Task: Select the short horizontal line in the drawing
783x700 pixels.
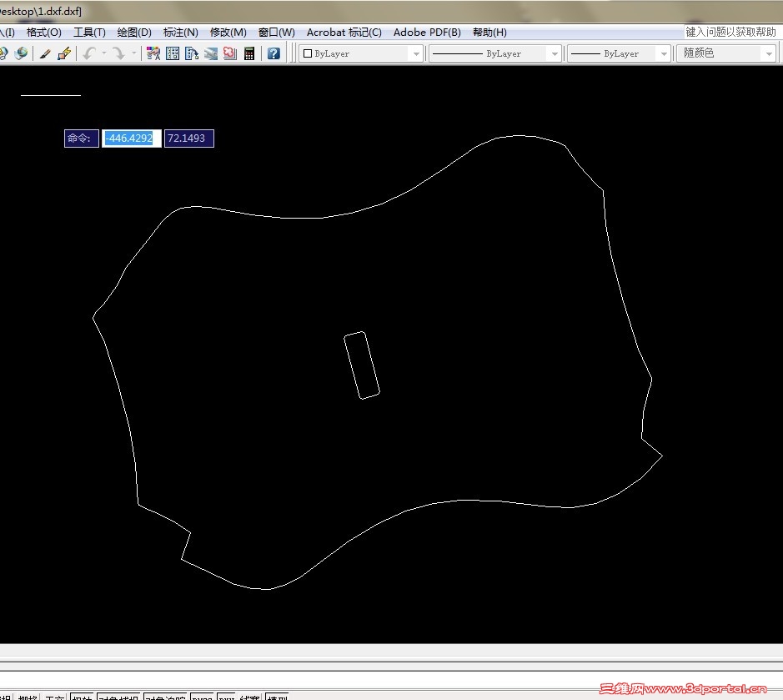Action: 50,95
